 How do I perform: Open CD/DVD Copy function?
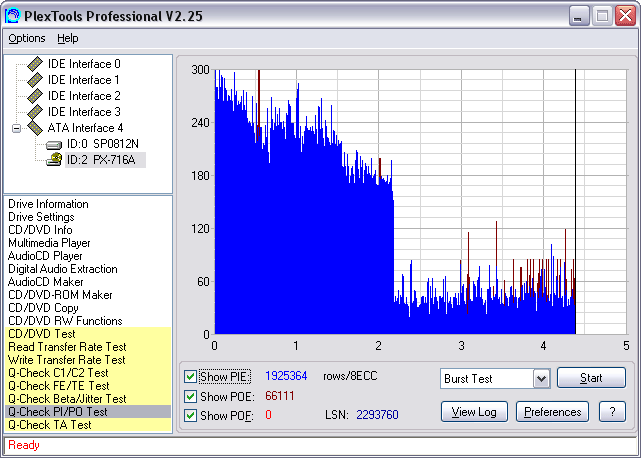coord(43,308)
